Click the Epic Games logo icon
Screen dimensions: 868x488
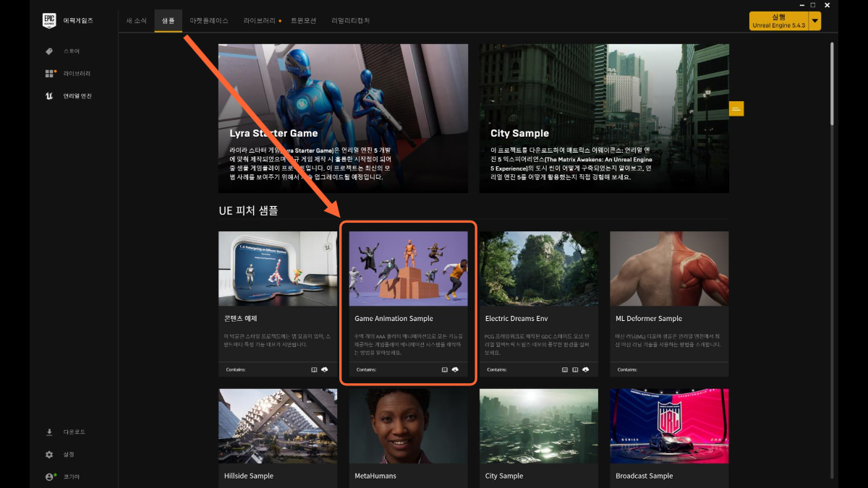tap(49, 21)
